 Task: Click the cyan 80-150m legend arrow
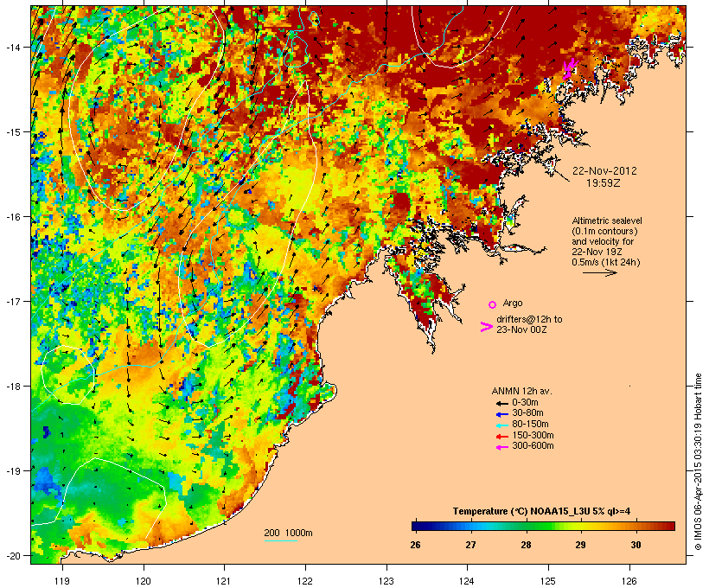pyautogui.click(x=501, y=425)
